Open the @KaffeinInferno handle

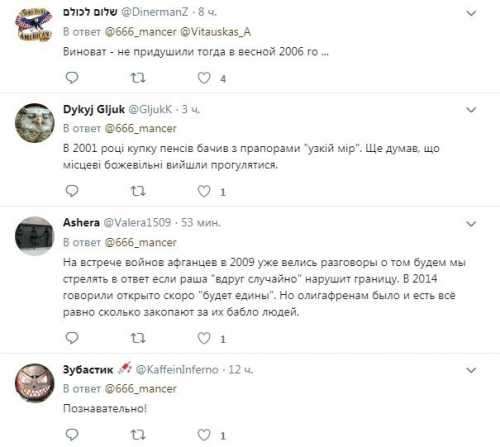click(x=177, y=369)
